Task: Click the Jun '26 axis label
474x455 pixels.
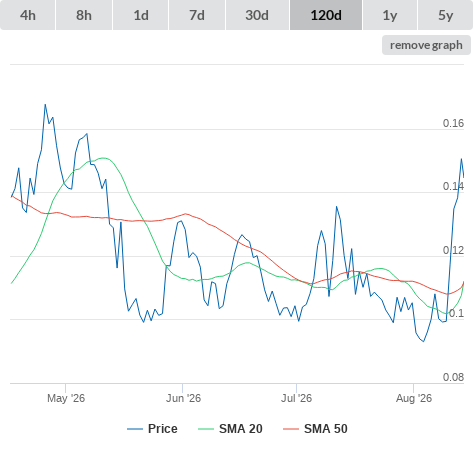Action: tap(183, 398)
